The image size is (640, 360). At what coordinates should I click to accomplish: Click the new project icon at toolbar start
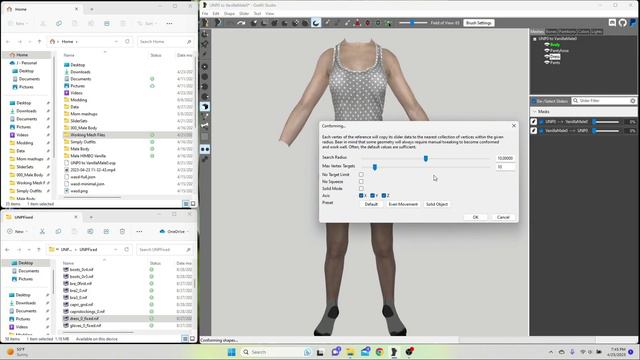coord(205,23)
